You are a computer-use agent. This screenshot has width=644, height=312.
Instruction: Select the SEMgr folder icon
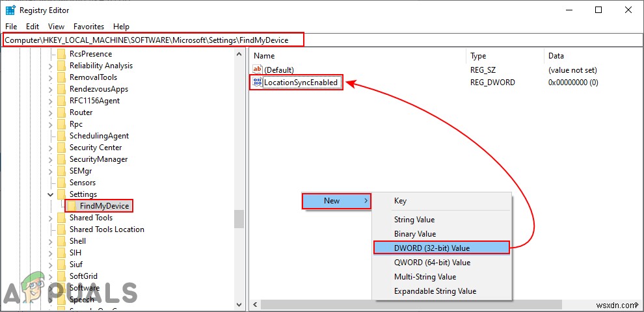[62, 171]
